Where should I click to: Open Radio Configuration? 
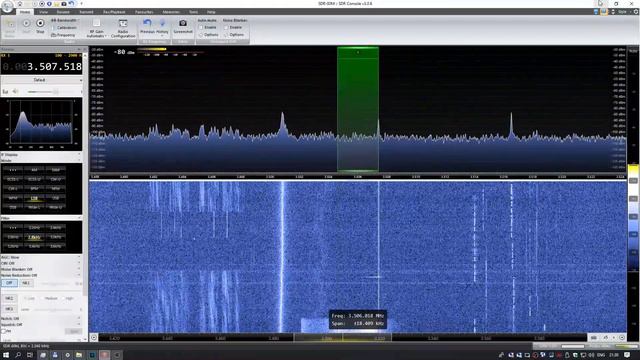[123, 29]
